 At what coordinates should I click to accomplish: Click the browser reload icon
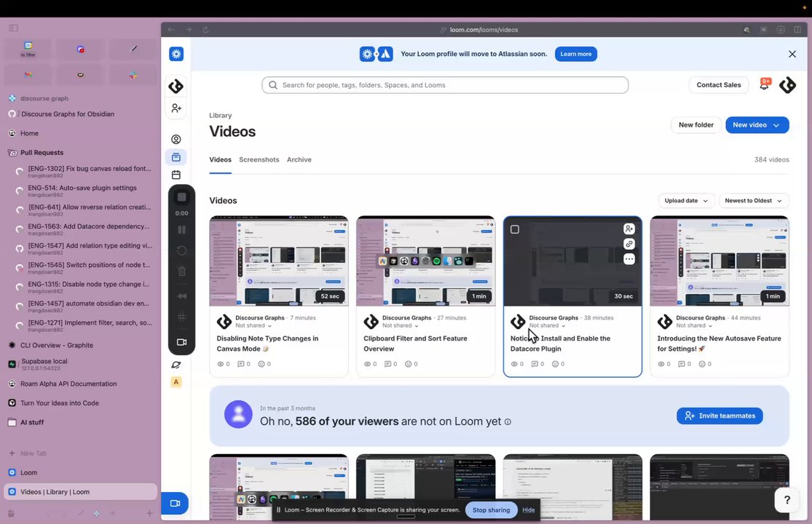click(x=205, y=30)
